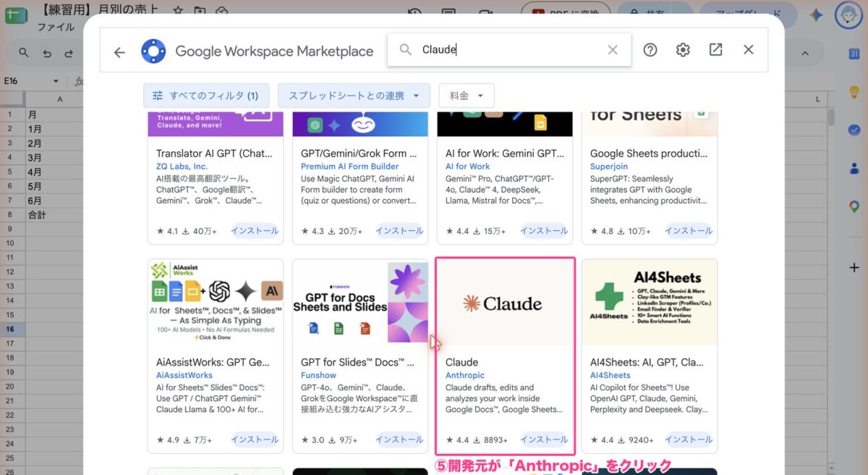Open Maps in the Sheets side panel
Image resolution: width=868 pixels, height=475 pixels.
[x=854, y=205]
